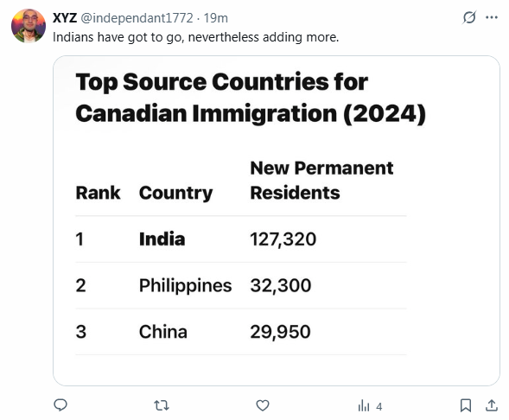Click the view count number 4

(x=379, y=406)
